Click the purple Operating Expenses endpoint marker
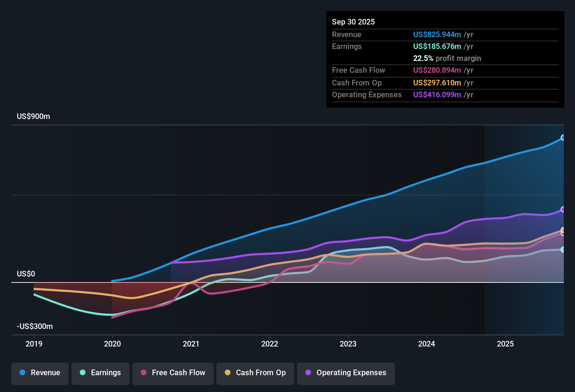Screen dimensions: 575x392 point(563,209)
